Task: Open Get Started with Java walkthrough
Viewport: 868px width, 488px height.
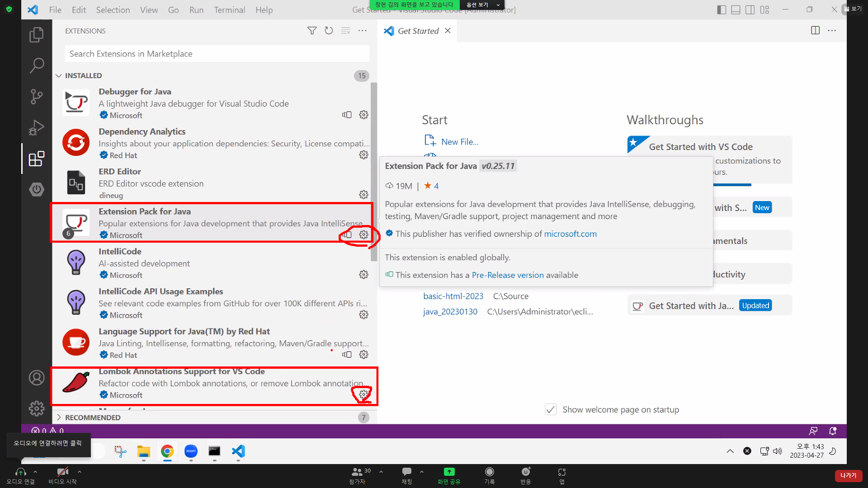Action: [710, 306]
